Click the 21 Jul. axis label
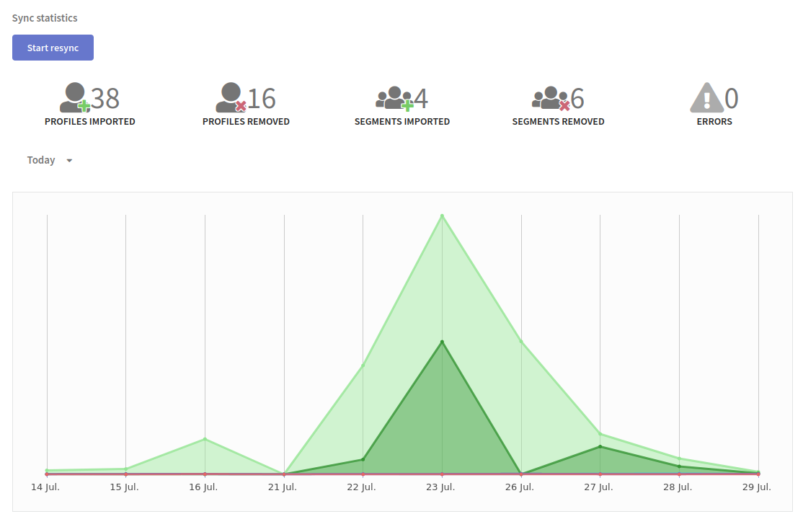The image size is (803, 532). (x=282, y=487)
